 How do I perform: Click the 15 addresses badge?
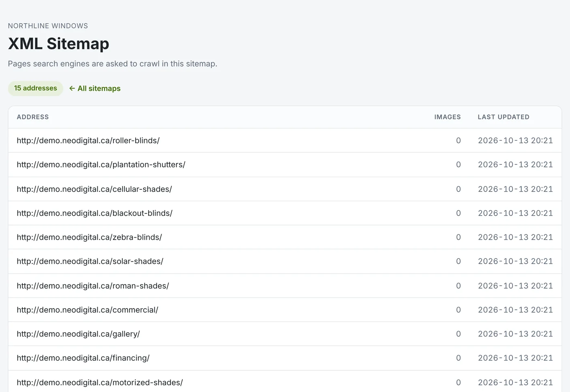click(x=35, y=88)
